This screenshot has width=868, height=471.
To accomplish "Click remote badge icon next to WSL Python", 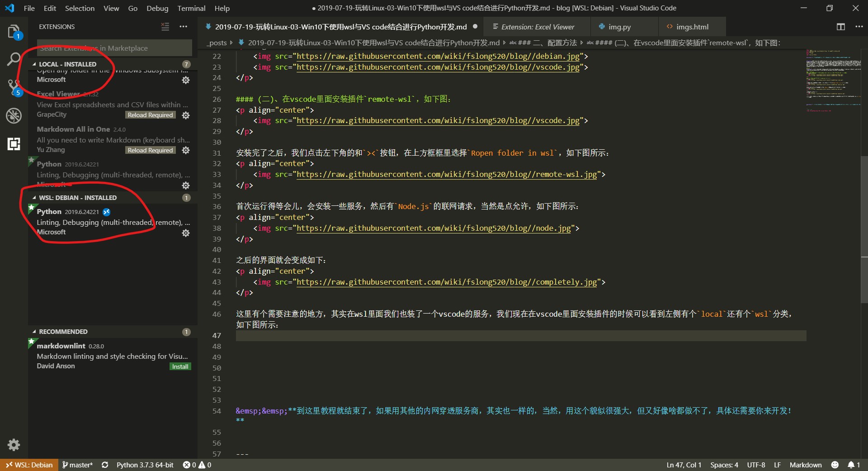I will (x=107, y=212).
